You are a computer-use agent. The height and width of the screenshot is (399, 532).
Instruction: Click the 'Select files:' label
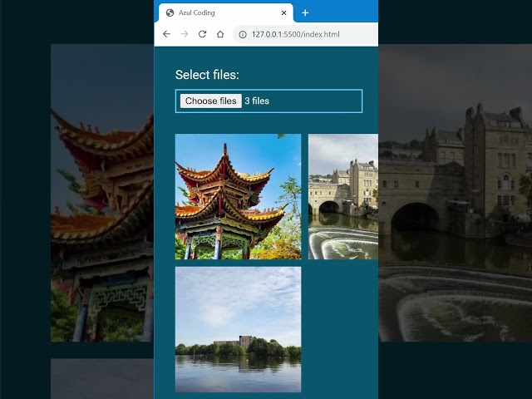click(x=207, y=75)
